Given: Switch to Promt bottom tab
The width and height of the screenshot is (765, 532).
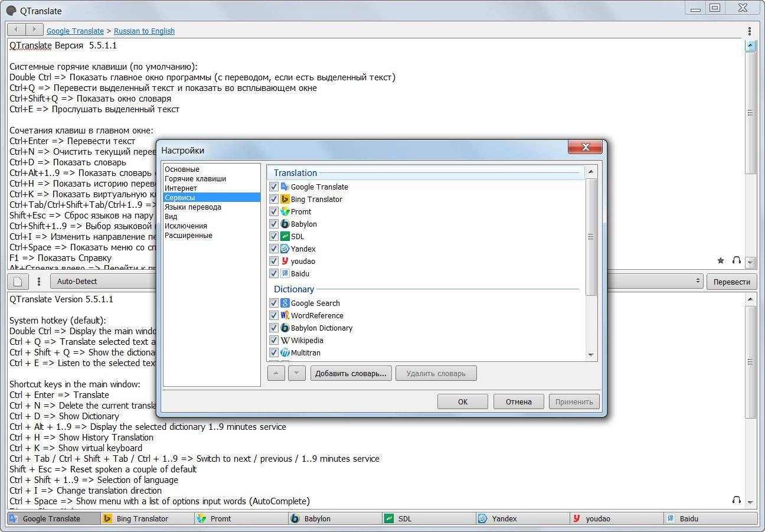Looking at the screenshot, I should coord(241,518).
